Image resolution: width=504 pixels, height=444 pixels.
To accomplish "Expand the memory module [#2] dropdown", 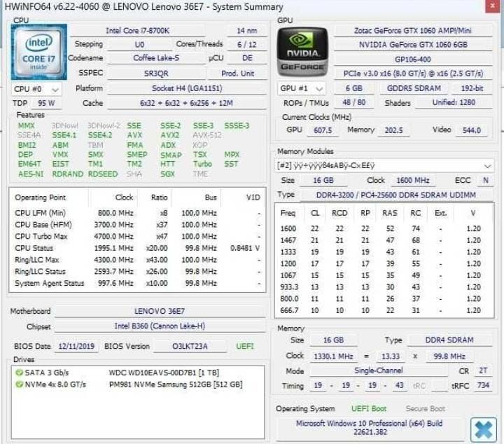I will coord(384,165).
